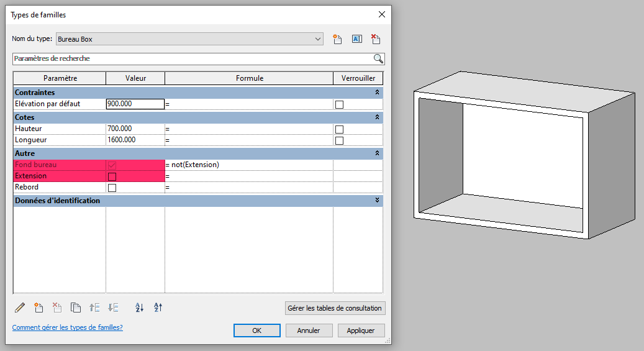The width and height of the screenshot is (644, 351).
Task: Sort parameters in ascending order
Action: pyautogui.click(x=139, y=308)
